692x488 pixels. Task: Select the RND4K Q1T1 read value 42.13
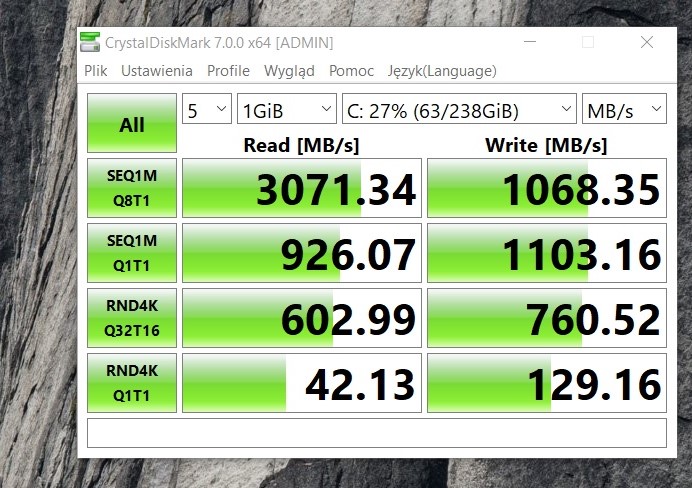302,383
